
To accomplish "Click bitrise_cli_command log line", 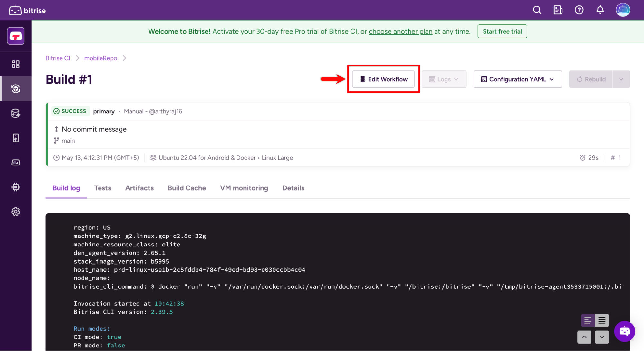I will coord(348,286).
